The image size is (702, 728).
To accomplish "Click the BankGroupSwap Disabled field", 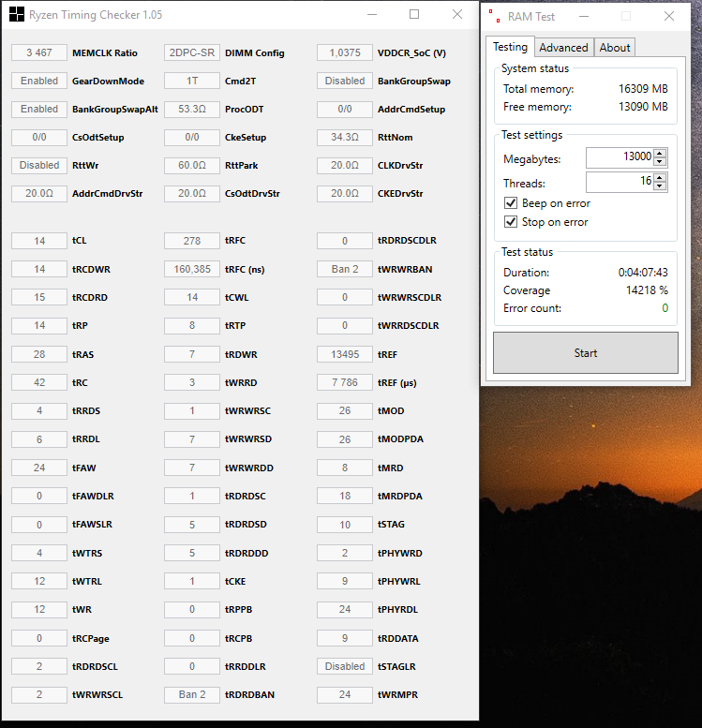I will tap(345, 81).
